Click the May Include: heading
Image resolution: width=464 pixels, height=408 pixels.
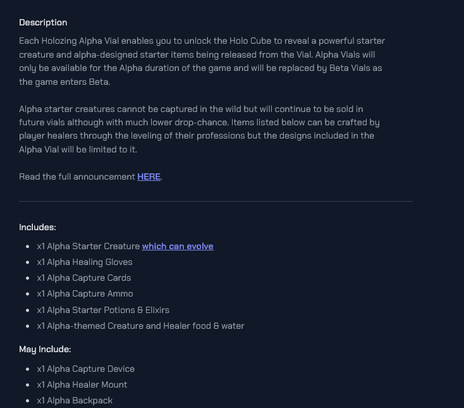click(x=45, y=349)
